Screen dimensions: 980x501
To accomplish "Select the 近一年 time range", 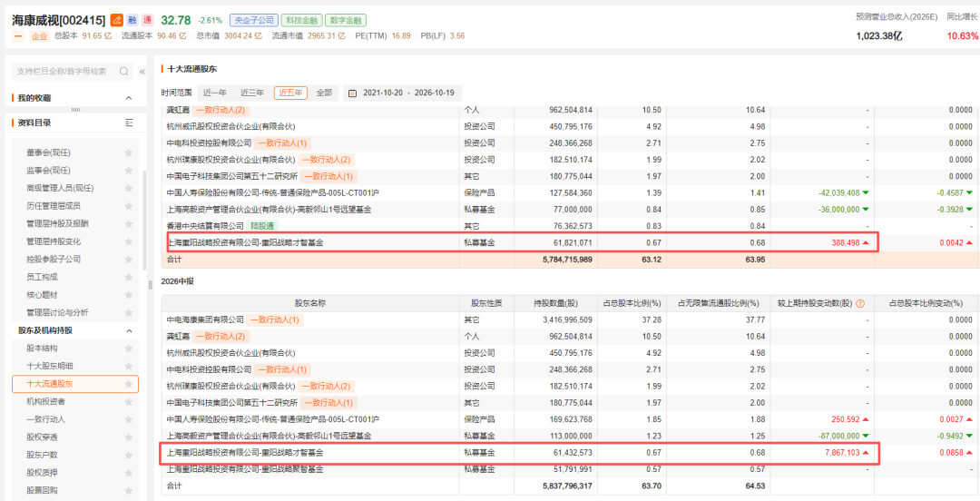I will click(214, 93).
